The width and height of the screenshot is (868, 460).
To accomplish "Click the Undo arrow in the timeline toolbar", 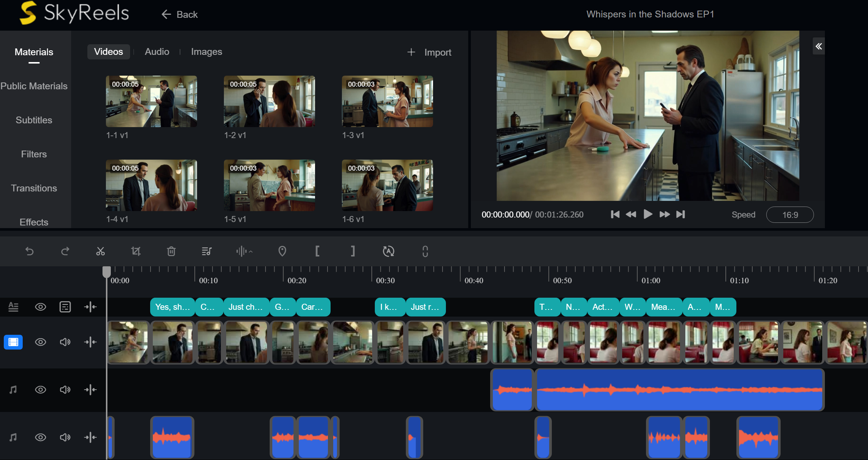I will pos(30,251).
